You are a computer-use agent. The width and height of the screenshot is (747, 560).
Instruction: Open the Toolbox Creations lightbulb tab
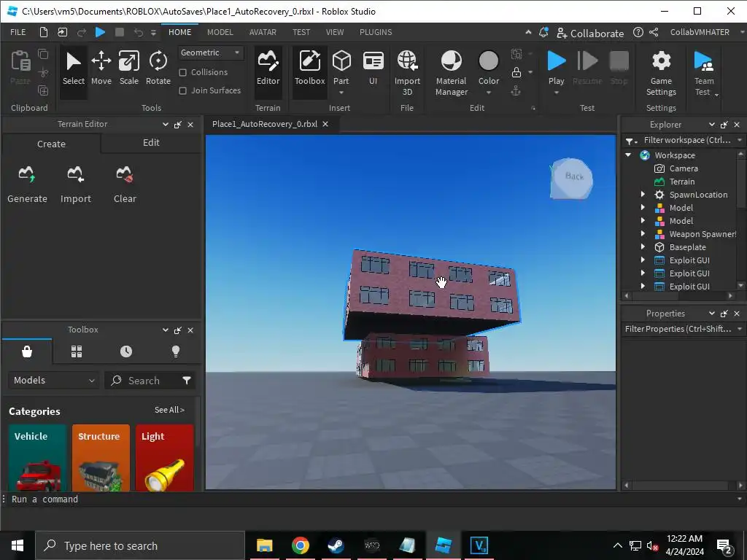tap(176, 351)
